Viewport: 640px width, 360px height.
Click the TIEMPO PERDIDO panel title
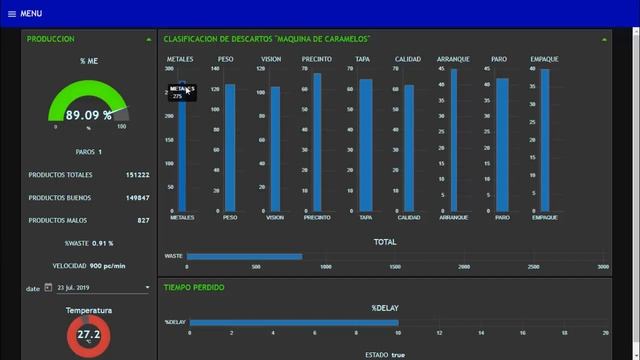point(194,288)
